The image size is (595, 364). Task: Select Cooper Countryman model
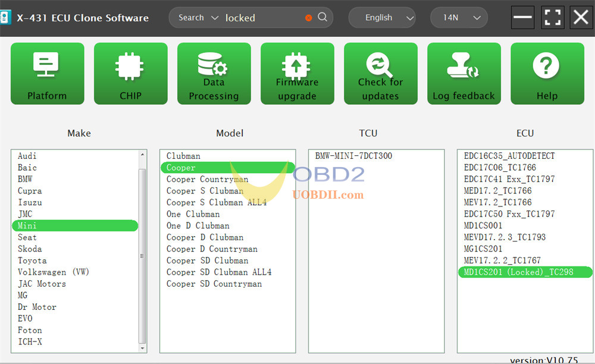[x=228, y=179]
